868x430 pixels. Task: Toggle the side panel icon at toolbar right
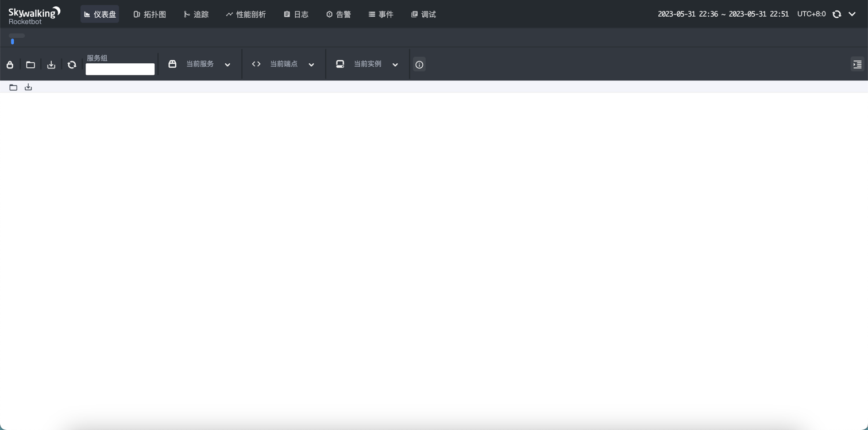pos(857,64)
